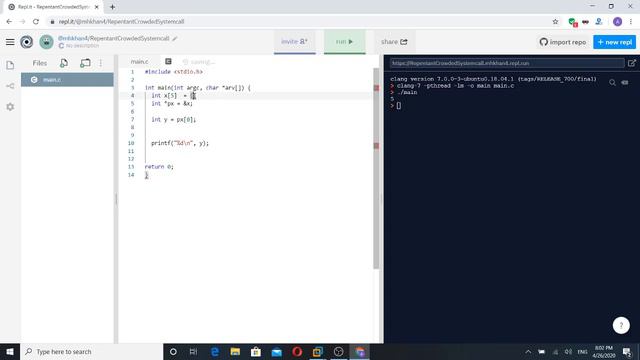Open version control sidebar icon
The height and width of the screenshot is (360, 640).
coord(10,86)
